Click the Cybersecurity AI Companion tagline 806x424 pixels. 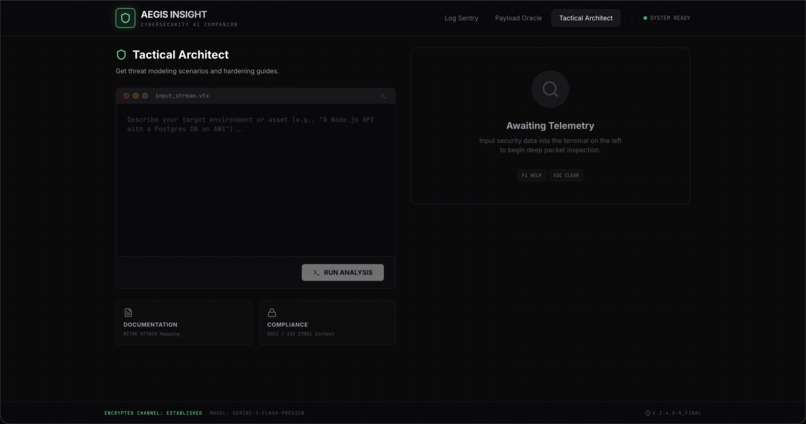pyautogui.click(x=189, y=24)
